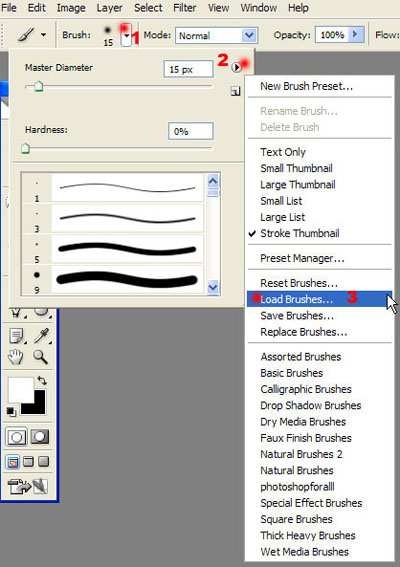Select the Eyedropper tool
Viewport: 400px width, 567px height.
(x=42, y=336)
